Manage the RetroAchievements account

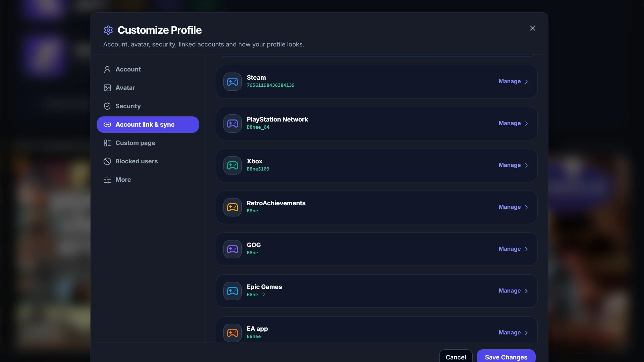509,207
